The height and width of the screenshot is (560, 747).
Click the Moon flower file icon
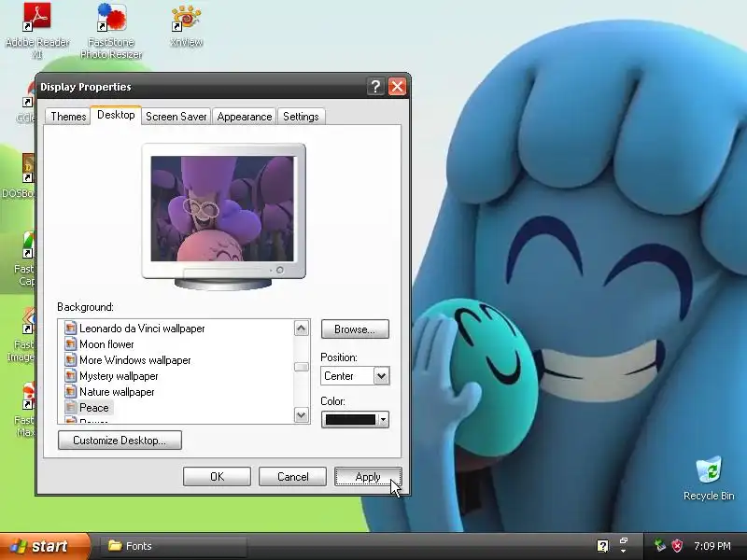(71, 343)
